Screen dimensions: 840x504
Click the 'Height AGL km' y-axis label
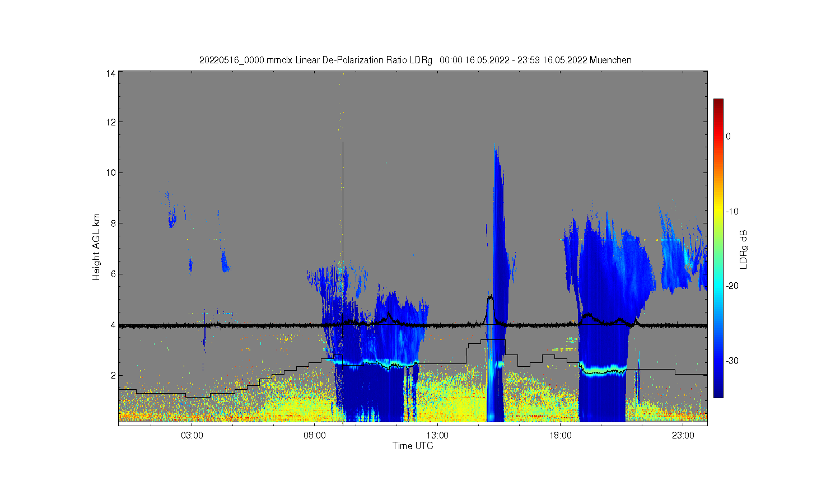click(96, 247)
